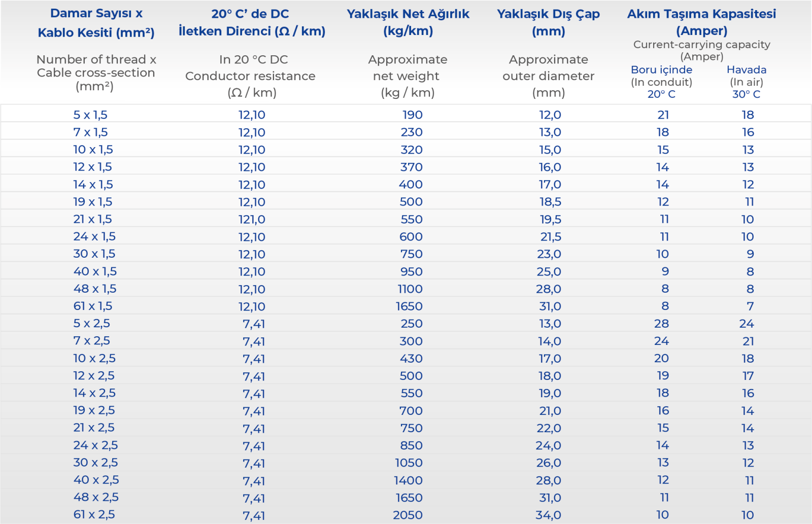Click the 121,0 resistance value

click(252, 220)
